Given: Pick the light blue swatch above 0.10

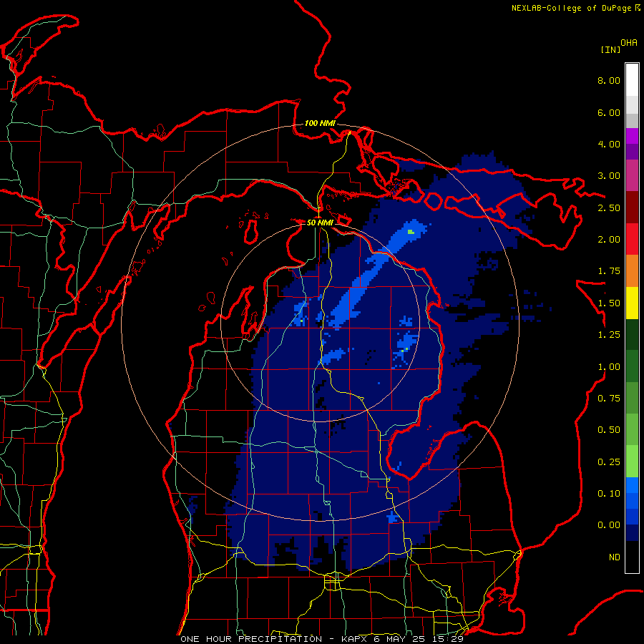Looking at the screenshot, I should pyautogui.click(x=632, y=485).
